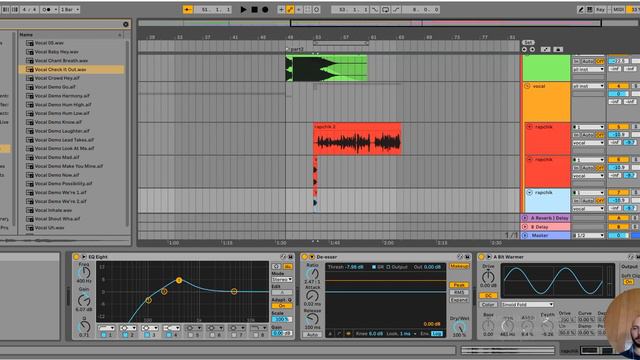
Task: Toggle the Draw Mode pencil icon
Action: 580,9
